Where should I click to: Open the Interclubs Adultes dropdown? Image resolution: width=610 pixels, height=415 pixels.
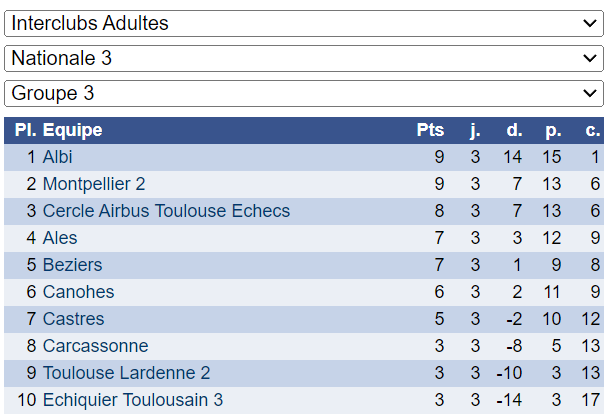tap(304, 23)
